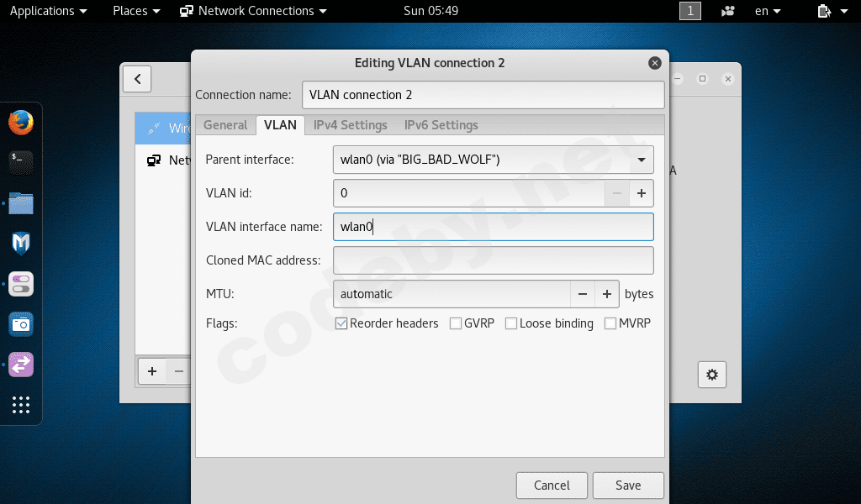The width and height of the screenshot is (861, 504).
Task: Switch to the IPv4 Settings tab
Action: click(x=351, y=125)
